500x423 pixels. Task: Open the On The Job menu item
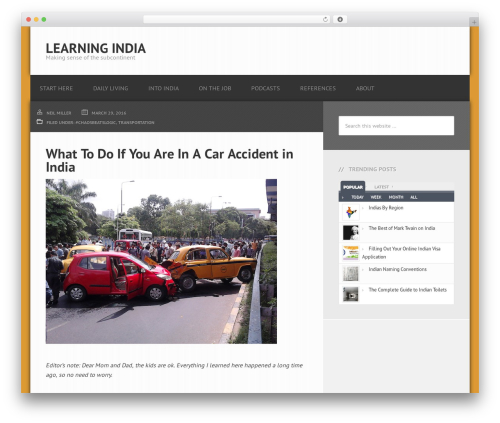click(215, 88)
